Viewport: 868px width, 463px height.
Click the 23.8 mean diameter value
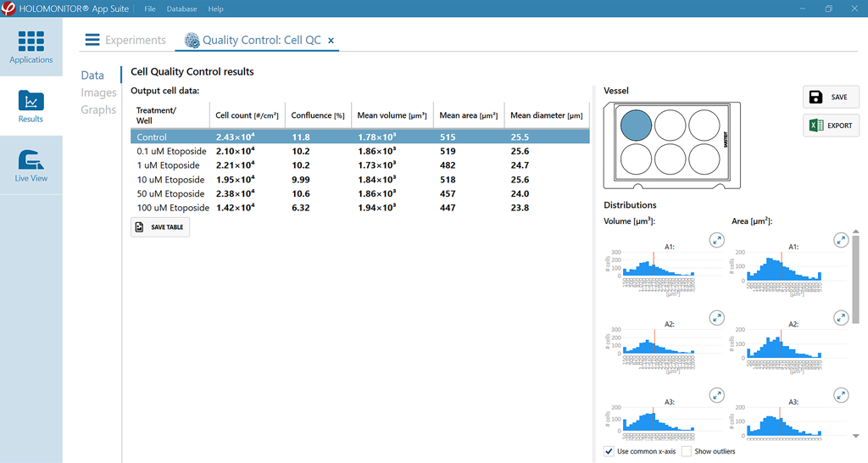pos(520,208)
